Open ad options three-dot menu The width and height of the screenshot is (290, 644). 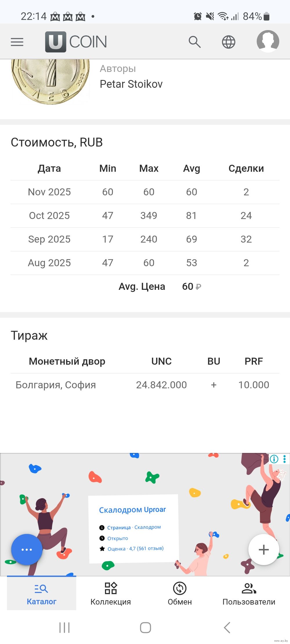click(x=284, y=459)
